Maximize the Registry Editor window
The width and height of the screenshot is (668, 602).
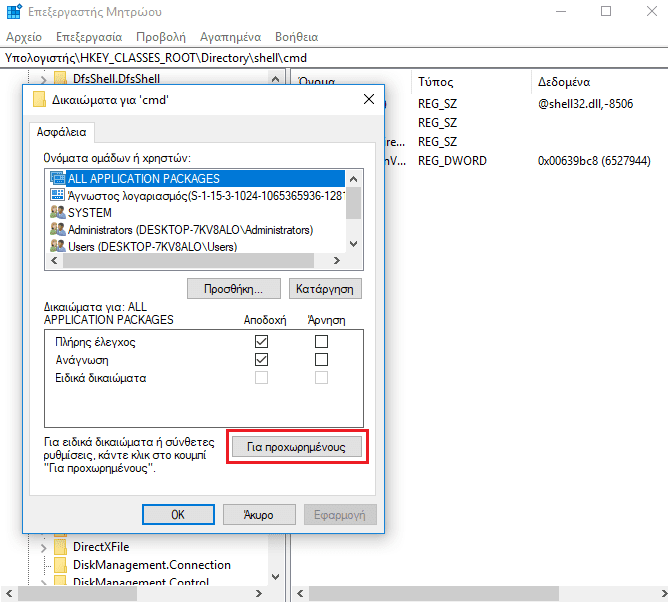[x=606, y=12]
